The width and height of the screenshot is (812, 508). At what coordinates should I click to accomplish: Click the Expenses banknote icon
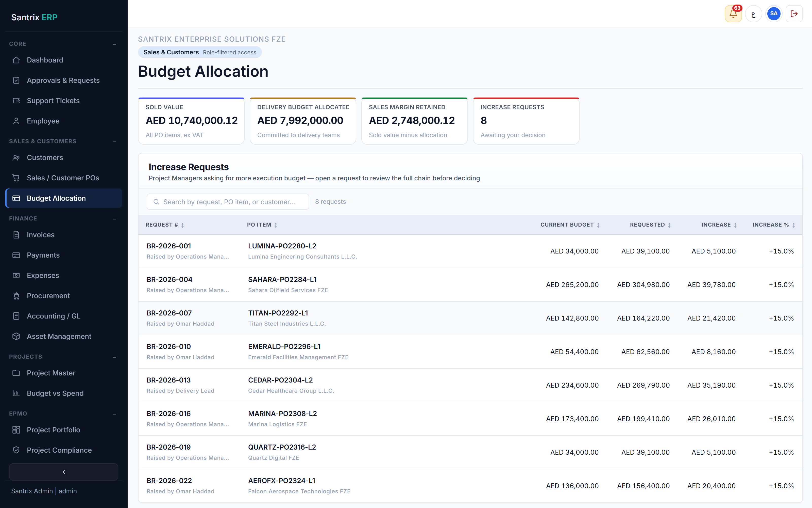point(16,276)
